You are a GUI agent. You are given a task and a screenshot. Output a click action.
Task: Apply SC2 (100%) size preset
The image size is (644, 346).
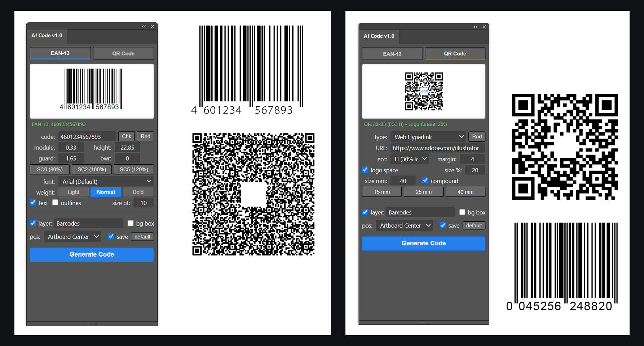[92, 169]
